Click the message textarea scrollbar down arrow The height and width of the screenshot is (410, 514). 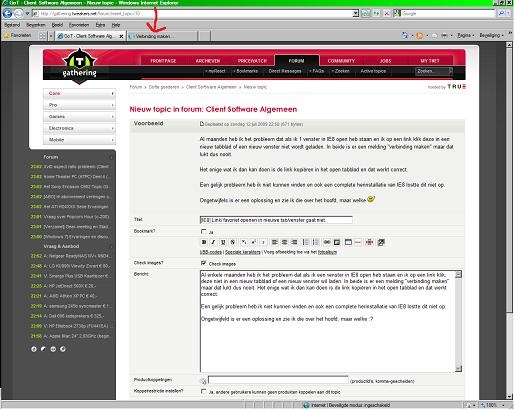(459, 368)
